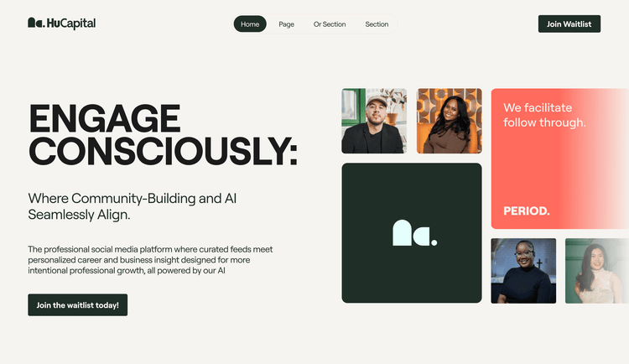Select the coral 'We facilitate follow through' card
Screen dimensions: 629x364
[560, 159]
